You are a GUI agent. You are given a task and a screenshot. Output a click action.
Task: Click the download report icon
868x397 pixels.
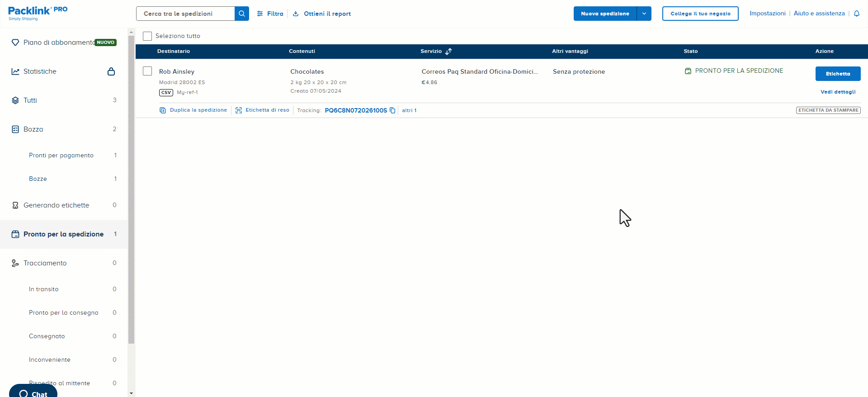[x=296, y=14]
